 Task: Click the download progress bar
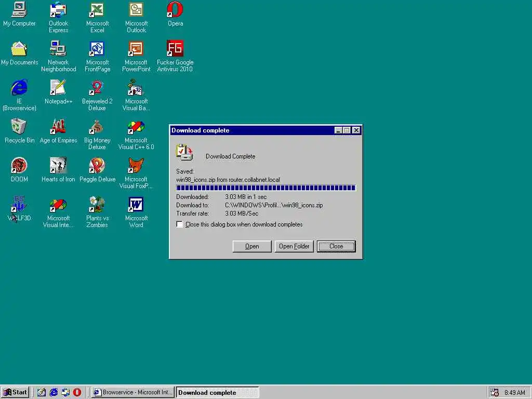click(265, 188)
